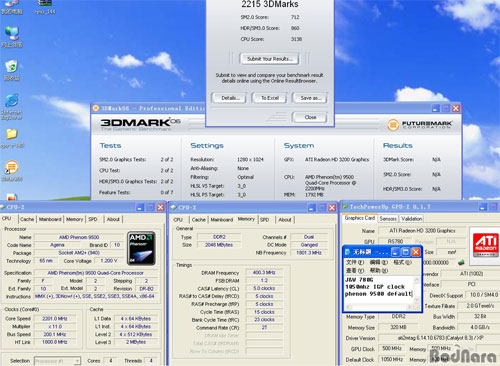Click the GPU-Z Driver Version field
The width and height of the screenshot is (500, 366).
coord(438,338)
